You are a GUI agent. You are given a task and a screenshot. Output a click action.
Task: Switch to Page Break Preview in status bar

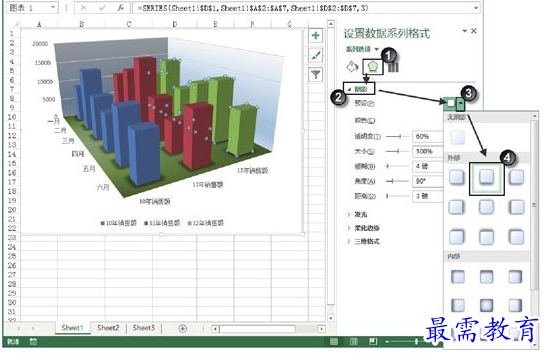point(373,341)
